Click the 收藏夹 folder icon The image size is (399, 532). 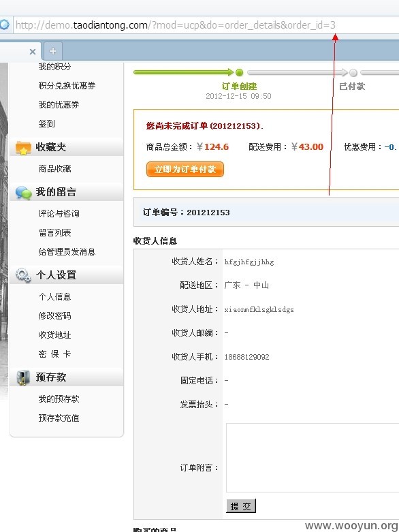[23, 148]
